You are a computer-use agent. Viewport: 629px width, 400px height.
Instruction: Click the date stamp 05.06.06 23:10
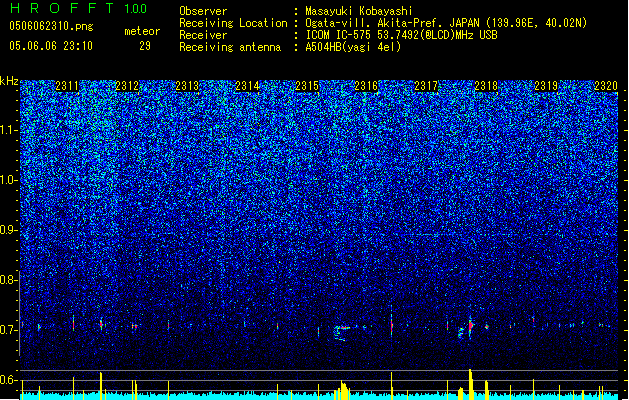(x=51, y=46)
